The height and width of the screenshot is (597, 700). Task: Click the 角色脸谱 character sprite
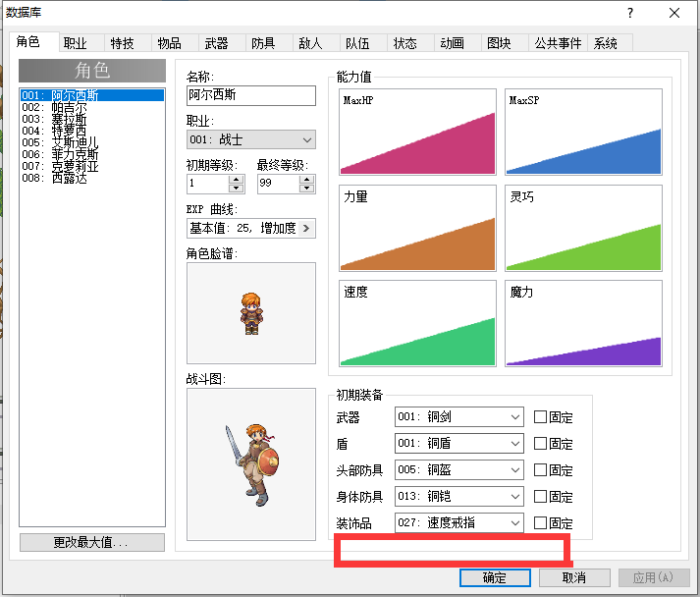(x=251, y=313)
